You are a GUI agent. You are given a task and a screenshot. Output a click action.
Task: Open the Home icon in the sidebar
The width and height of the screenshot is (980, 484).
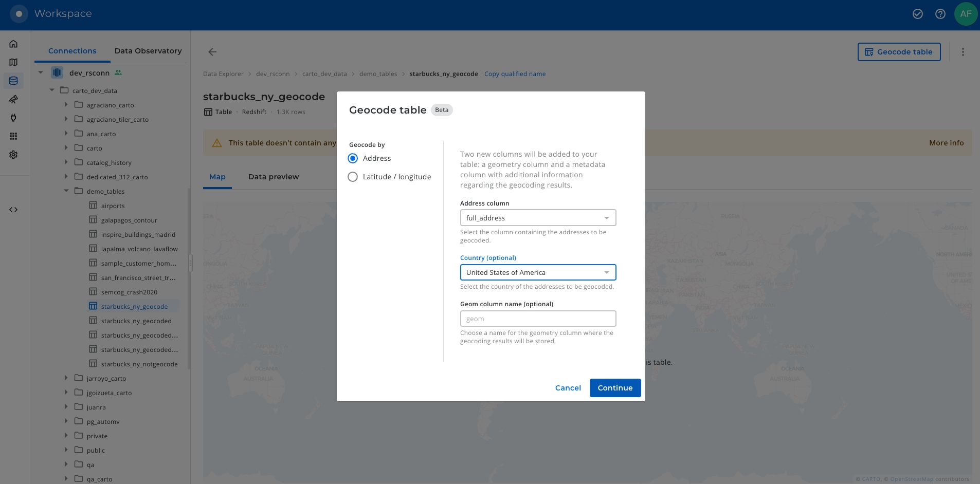[13, 44]
